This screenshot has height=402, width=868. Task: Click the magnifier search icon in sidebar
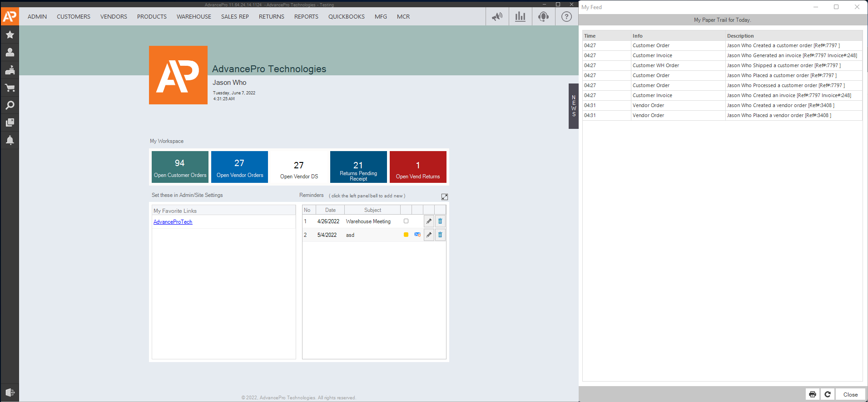click(x=10, y=105)
